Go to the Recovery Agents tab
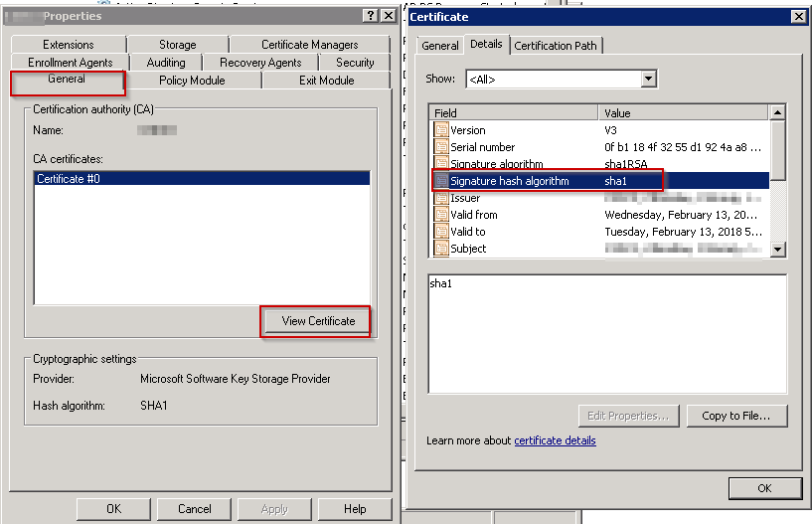 click(x=260, y=63)
